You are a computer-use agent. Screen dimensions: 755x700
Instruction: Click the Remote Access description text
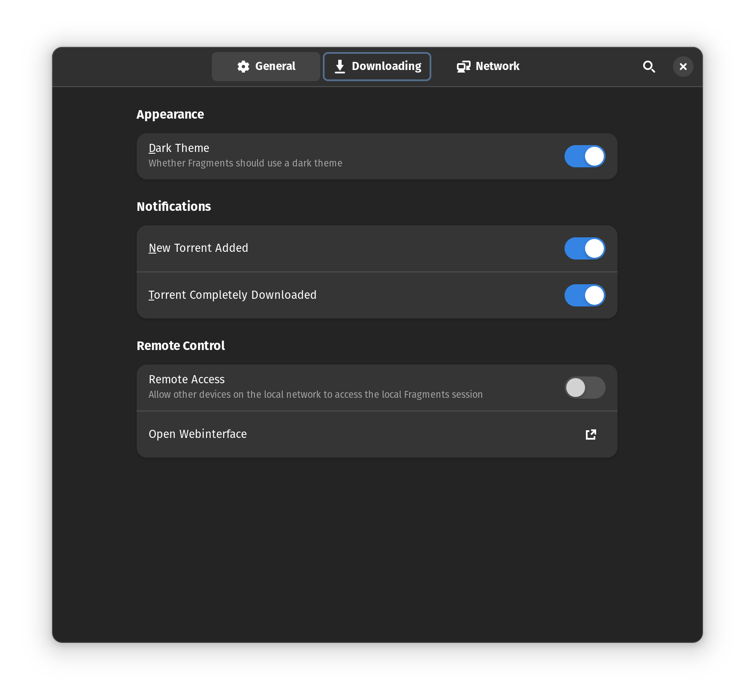pyautogui.click(x=316, y=394)
